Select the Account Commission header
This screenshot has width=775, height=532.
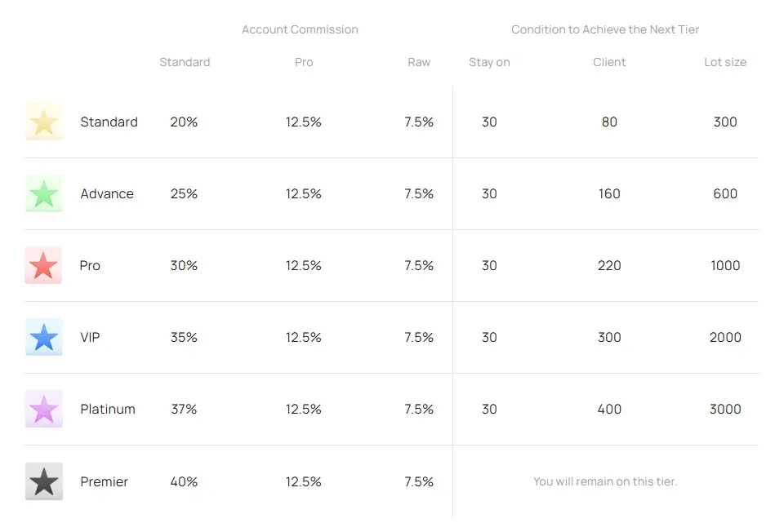[x=300, y=29]
